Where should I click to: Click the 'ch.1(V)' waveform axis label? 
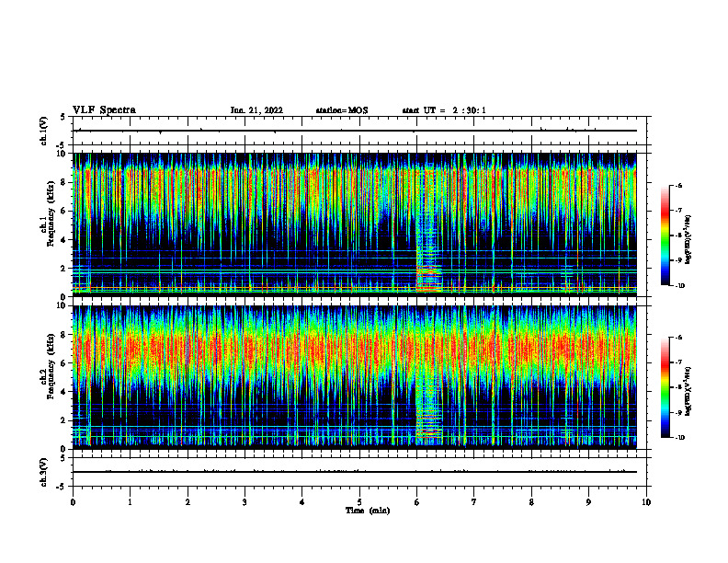click(x=44, y=131)
